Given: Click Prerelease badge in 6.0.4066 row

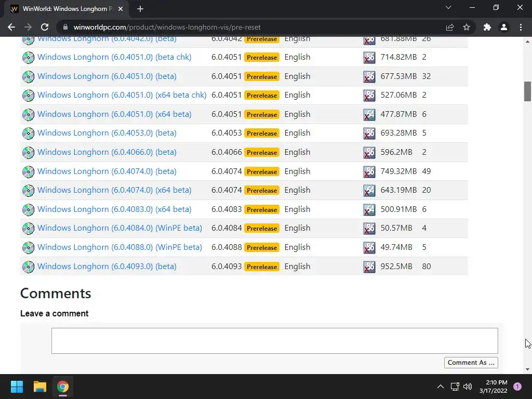Looking at the screenshot, I should (x=262, y=152).
